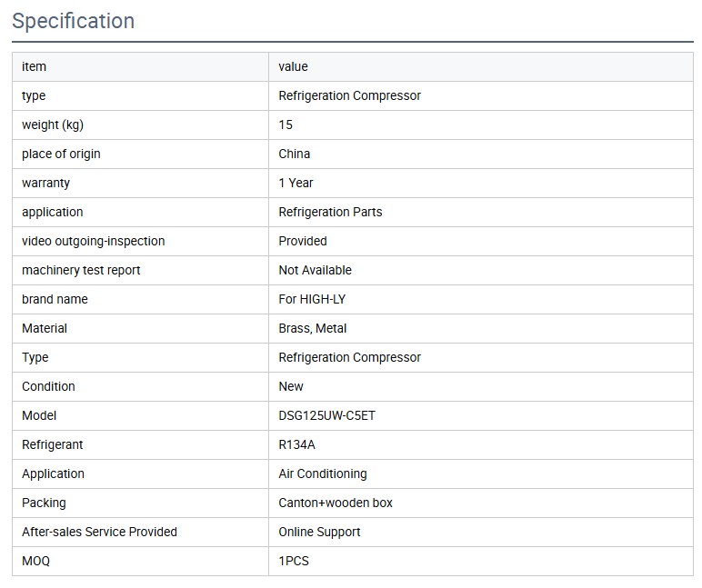Click the Refrigeration Compressor type value
The height and width of the screenshot is (588, 702).
[349, 95]
